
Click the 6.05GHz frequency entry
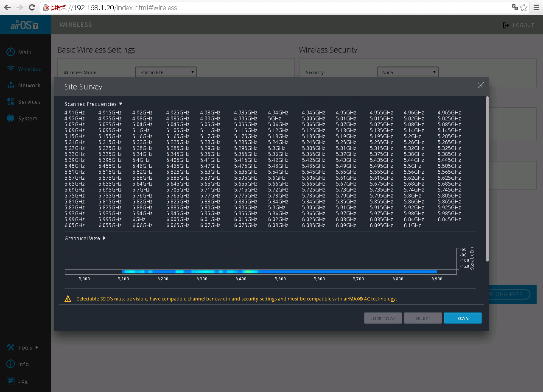(x=75, y=225)
